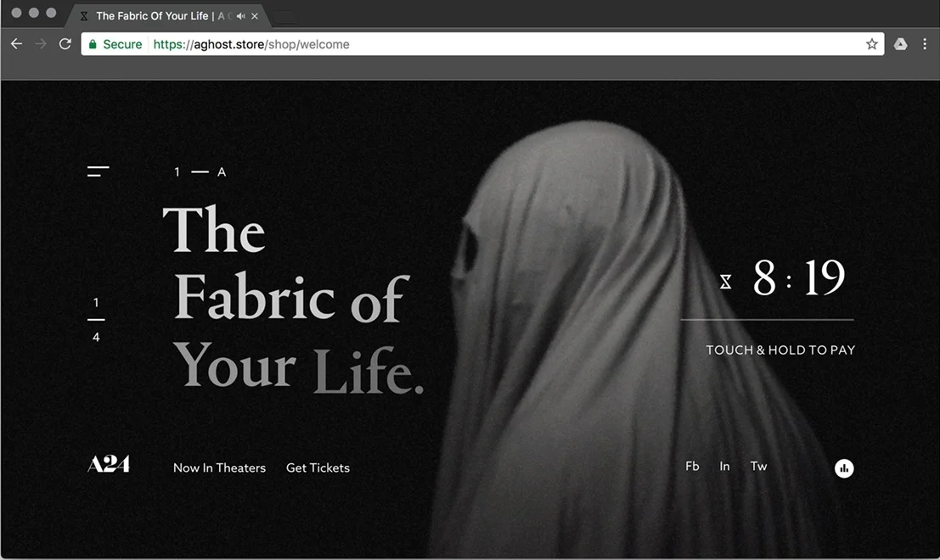Open the Now In Theaters link
Screen dimensions: 940x560
219,468
